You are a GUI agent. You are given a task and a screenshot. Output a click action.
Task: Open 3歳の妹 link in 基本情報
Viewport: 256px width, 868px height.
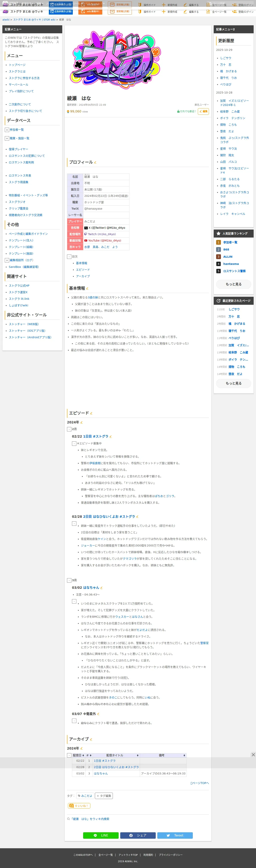pos(93,298)
